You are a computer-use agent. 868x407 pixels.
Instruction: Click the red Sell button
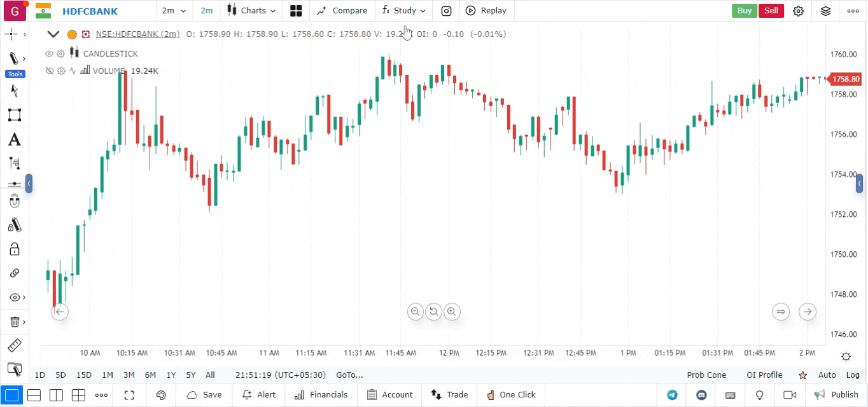point(771,11)
